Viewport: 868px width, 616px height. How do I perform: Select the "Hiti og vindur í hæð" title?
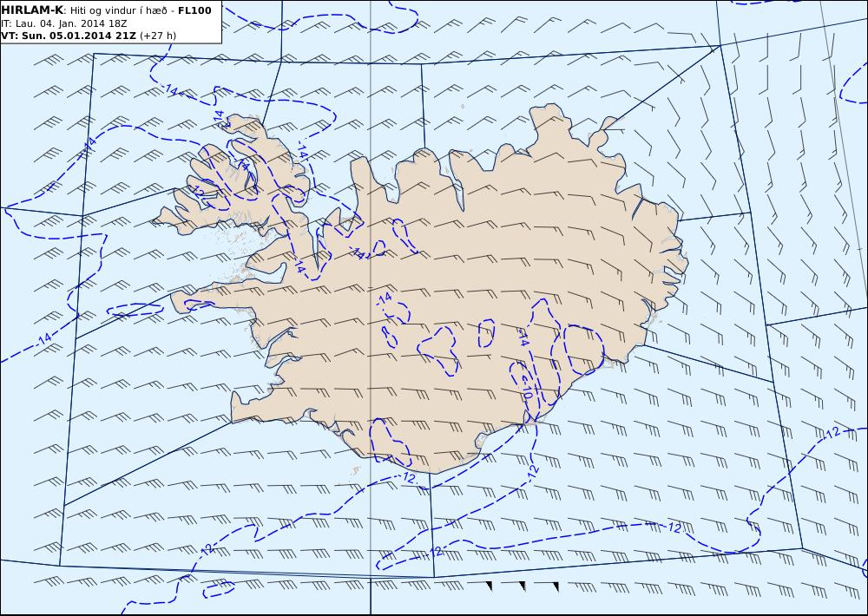[x=118, y=10]
